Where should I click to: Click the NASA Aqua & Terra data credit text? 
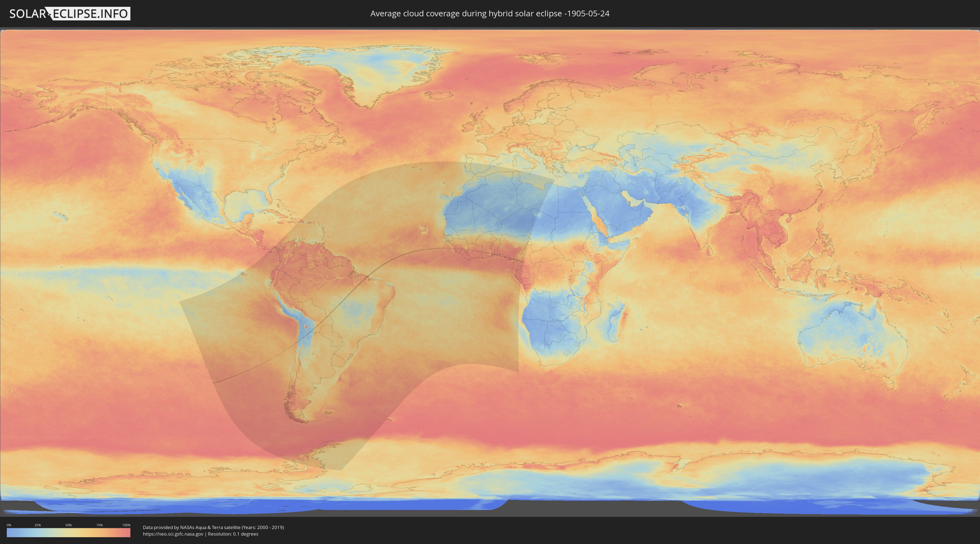213,527
